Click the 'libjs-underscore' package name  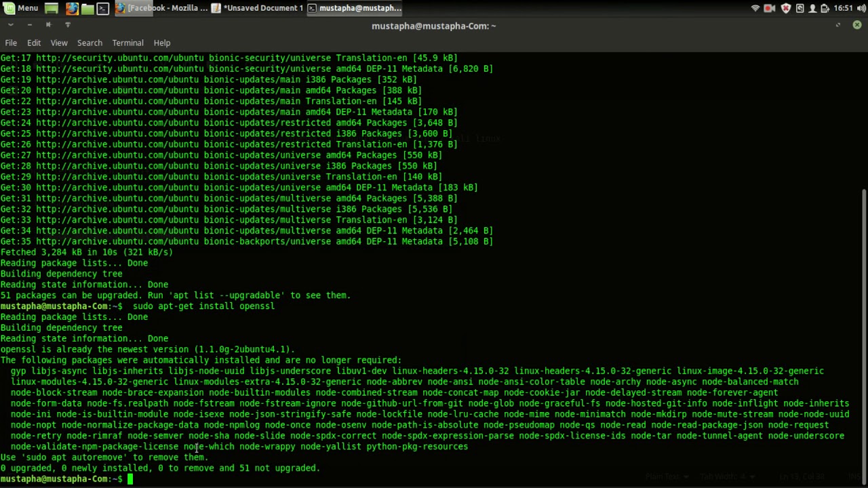click(290, 371)
